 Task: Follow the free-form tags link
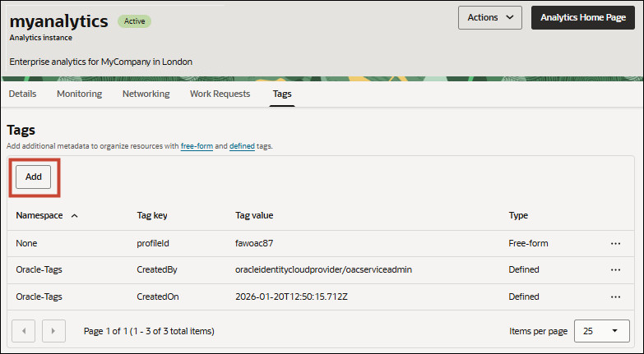point(197,146)
